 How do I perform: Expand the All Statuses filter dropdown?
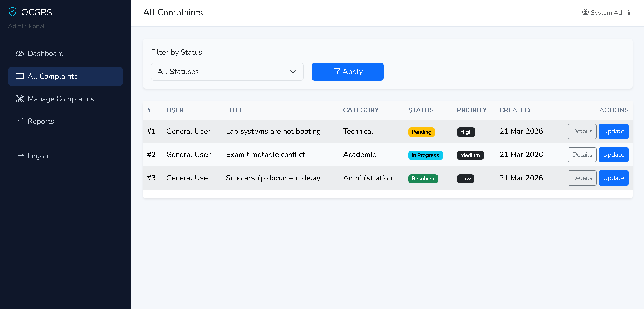click(227, 72)
